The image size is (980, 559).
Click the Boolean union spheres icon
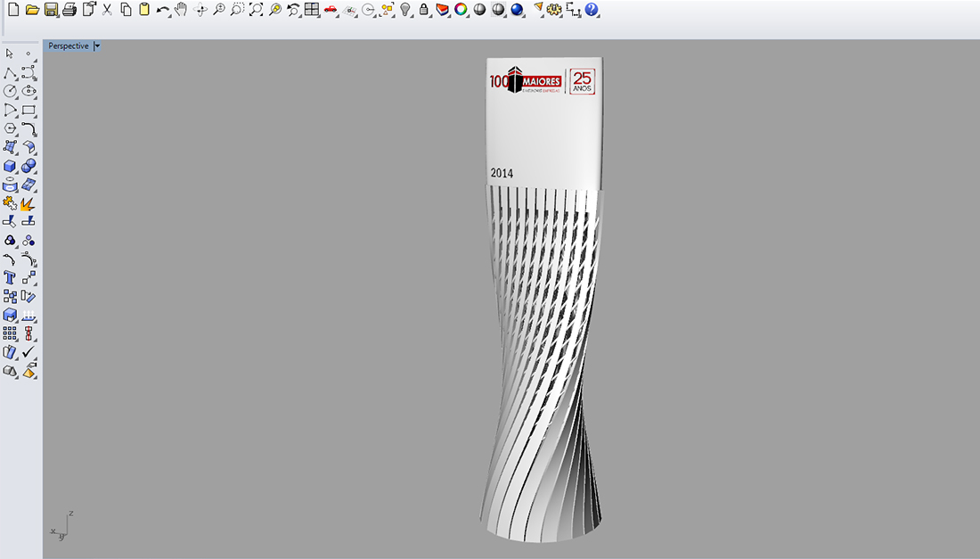pyautogui.click(x=29, y=167)
